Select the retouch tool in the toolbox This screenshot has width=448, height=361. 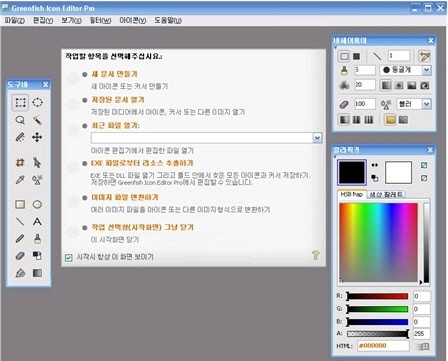(37, 180)
